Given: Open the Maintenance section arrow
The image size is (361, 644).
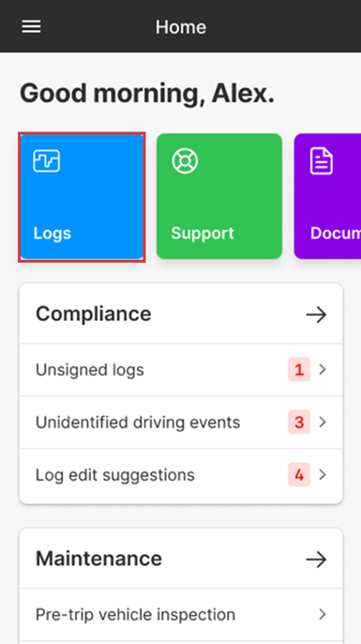Looking at the screenshot, I should 316,560.
